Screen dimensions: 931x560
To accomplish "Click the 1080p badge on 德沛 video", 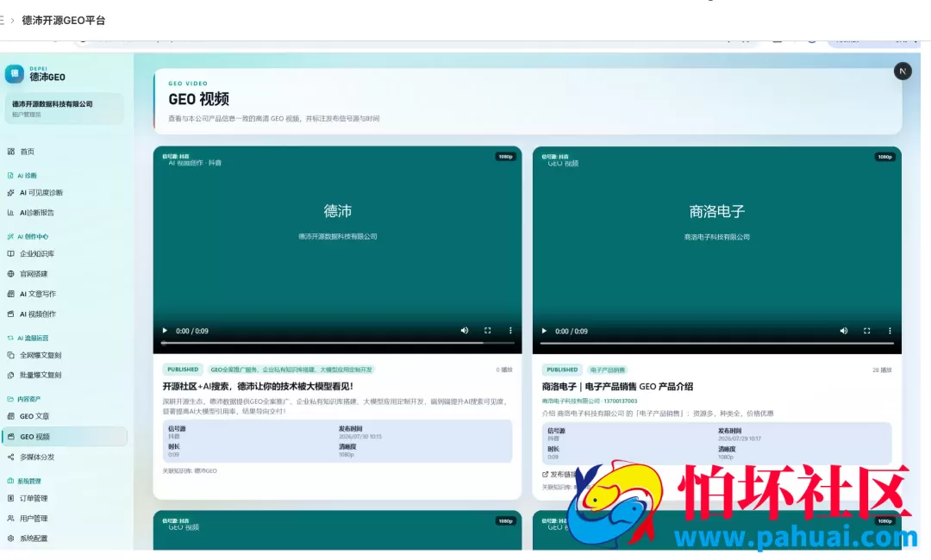I will click(505, 157).
